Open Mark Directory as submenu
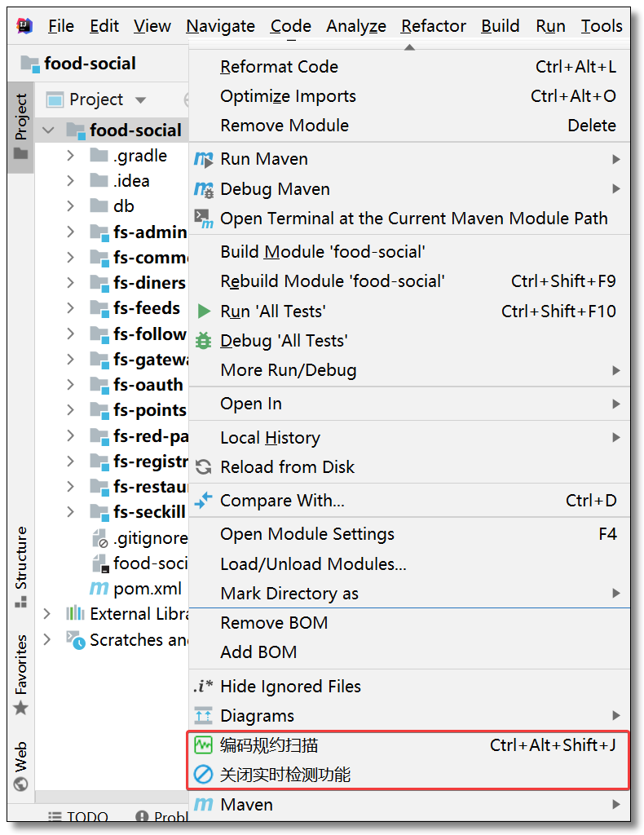Viewport: 644px width, 835px height. pos(409,594)
